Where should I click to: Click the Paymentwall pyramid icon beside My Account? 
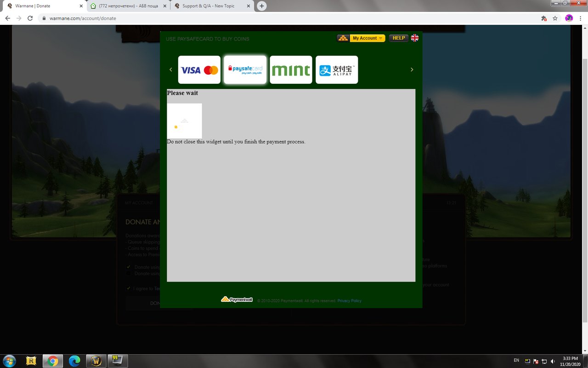(343, 38)
